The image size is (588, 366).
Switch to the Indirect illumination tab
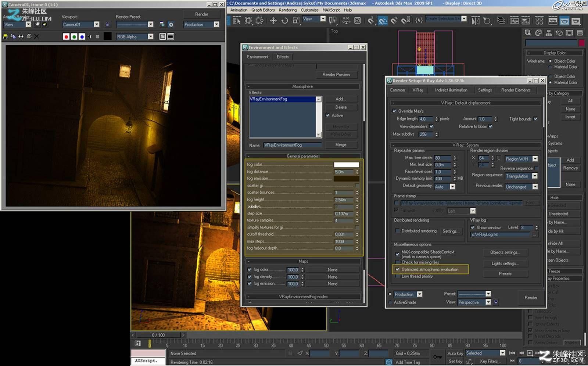[x=451, y=90]
